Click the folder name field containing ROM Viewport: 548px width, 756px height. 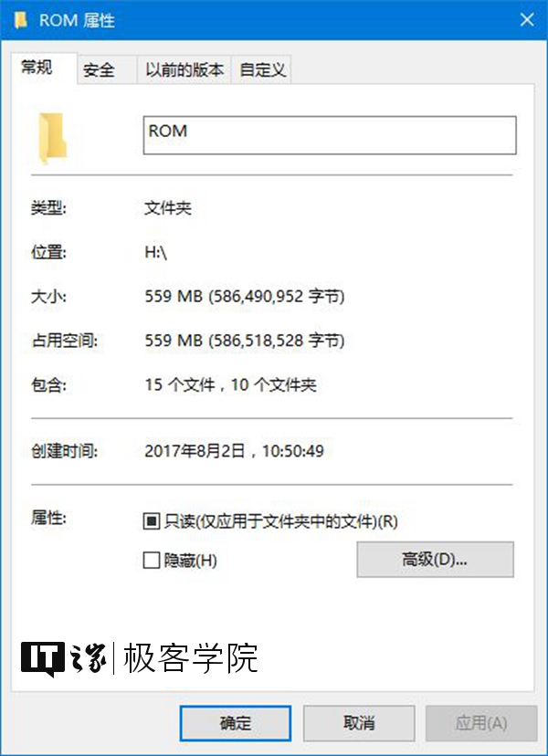pos(330,135)
